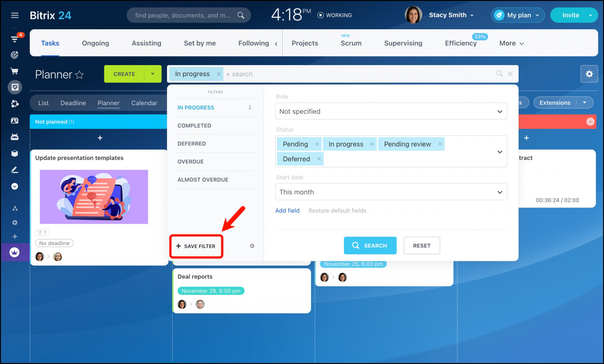This screenshot has width=604, height=364.
Task: Click the filter search input field
Action: [x=359, y=74]
